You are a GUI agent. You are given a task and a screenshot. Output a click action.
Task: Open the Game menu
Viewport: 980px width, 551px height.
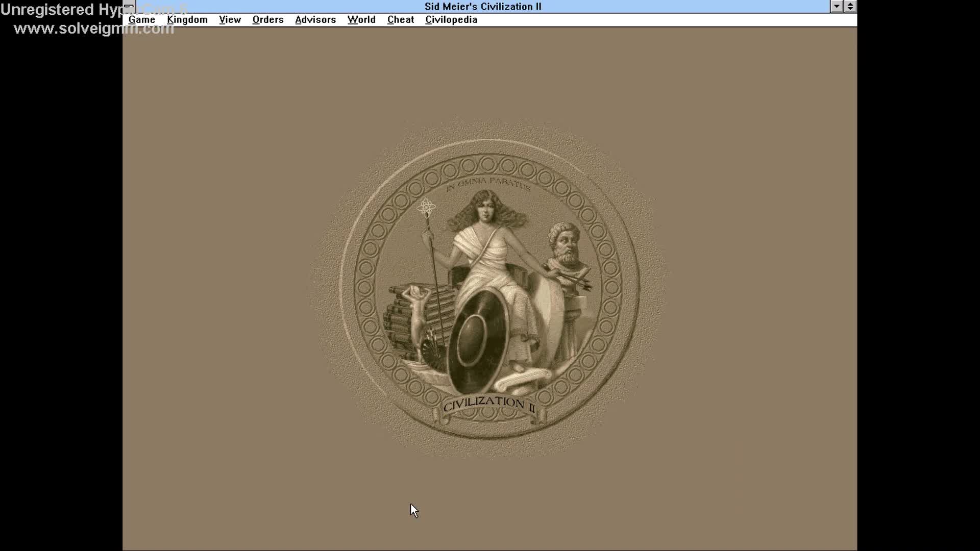[x=142, y=19]
